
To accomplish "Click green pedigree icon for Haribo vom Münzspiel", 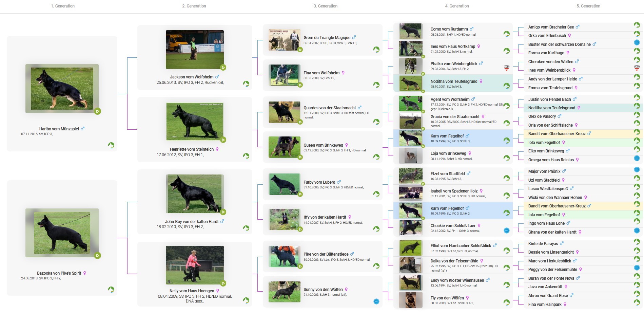I will 111,145.
